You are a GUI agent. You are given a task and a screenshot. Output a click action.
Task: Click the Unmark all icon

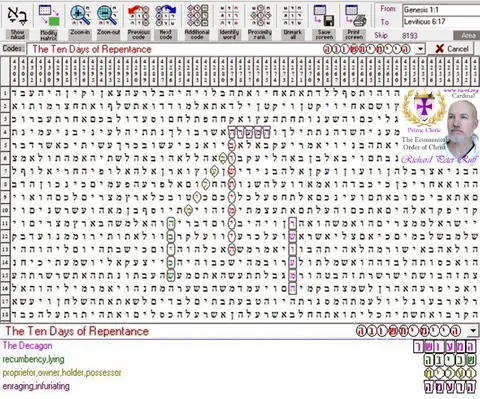click(292, 15)
